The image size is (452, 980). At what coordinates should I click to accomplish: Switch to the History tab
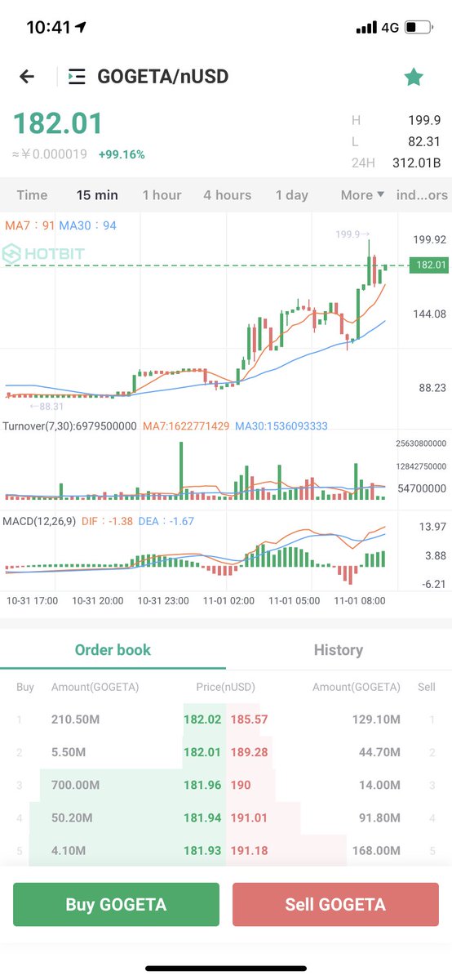point(338,650)
